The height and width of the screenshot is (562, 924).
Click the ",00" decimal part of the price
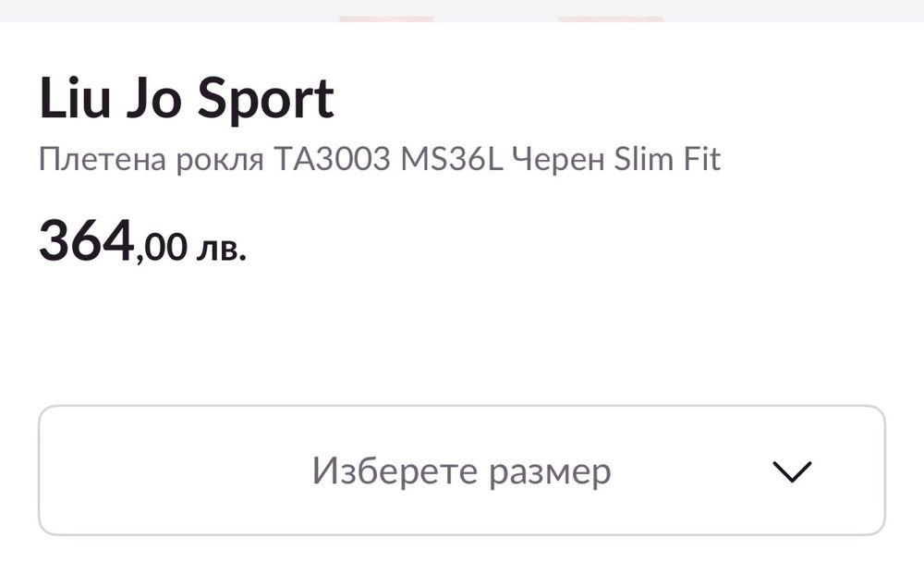[x=161, y=248]
